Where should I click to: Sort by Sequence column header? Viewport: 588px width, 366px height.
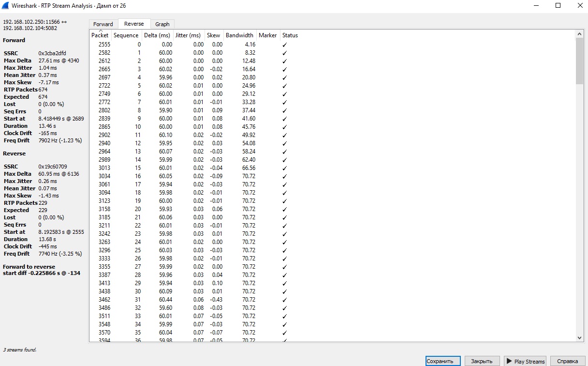click(126, 35)
